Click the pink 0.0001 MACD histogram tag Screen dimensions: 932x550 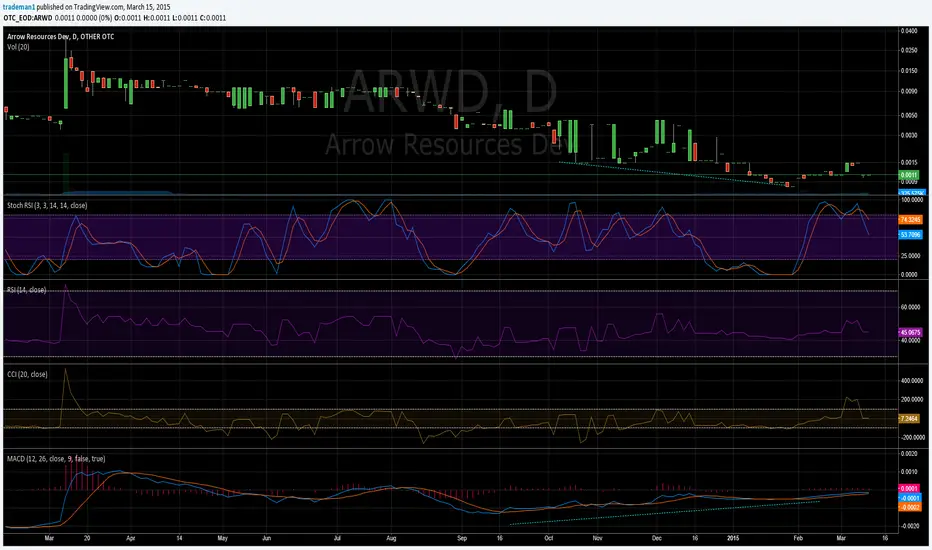(910, 489)
